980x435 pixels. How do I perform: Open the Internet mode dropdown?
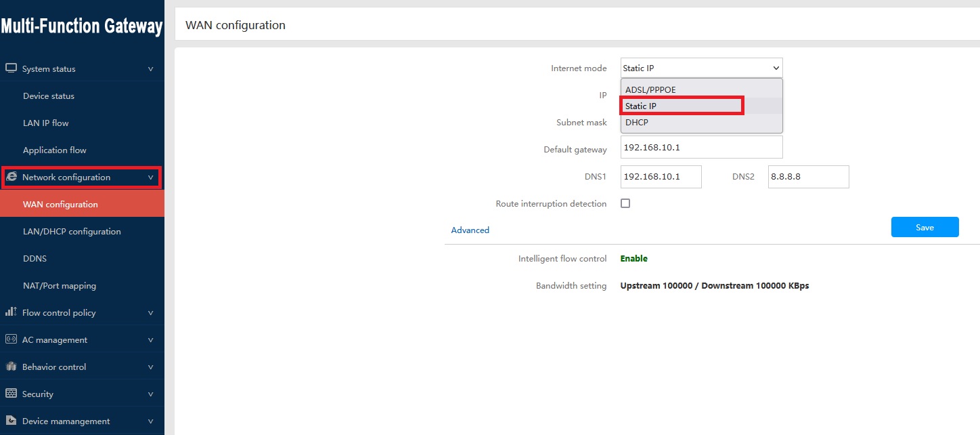[701, 68]
